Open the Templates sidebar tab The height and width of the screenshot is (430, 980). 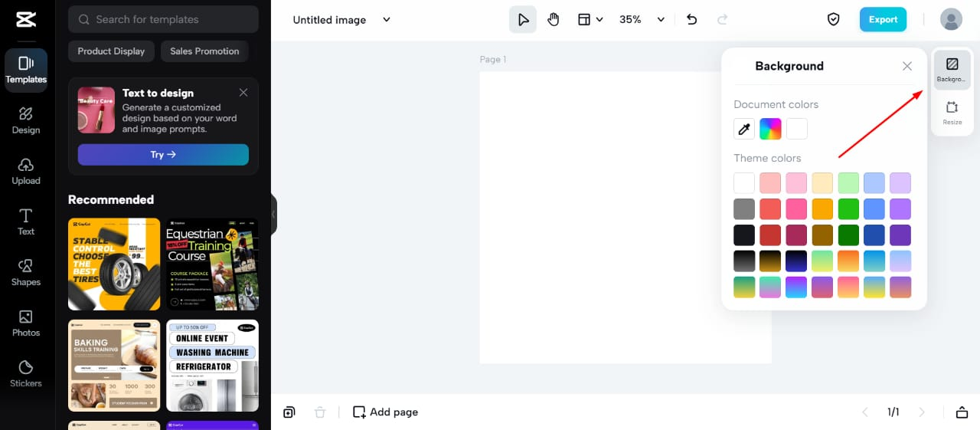point(26,71)
